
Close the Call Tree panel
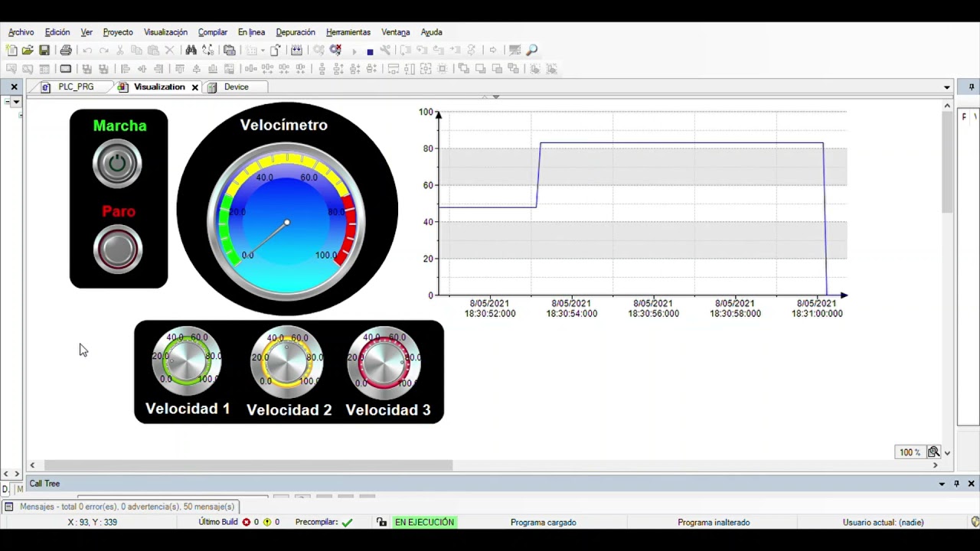point(972,484)
